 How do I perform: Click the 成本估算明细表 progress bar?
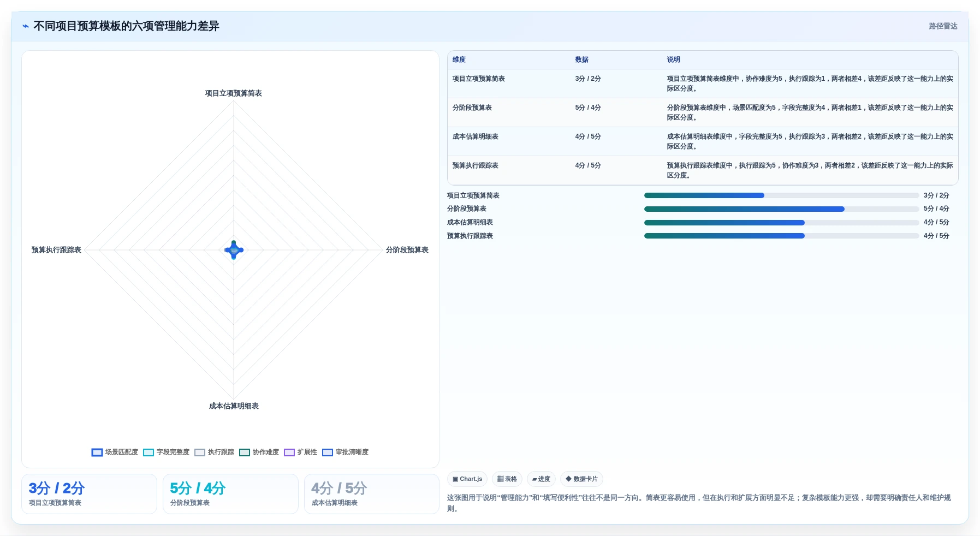click(x=781, y=223)
